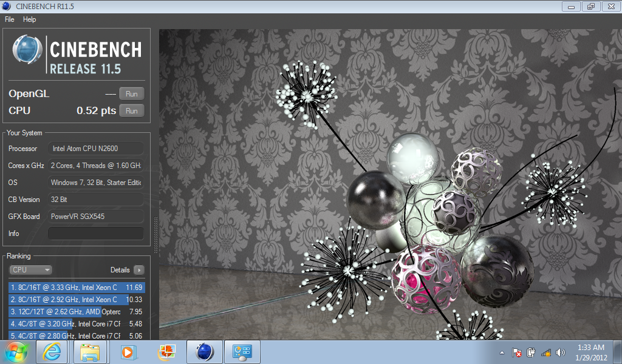Screen dimensions: 622x364
Task: Expand ranking Details arrow
Action: click(x=139, y=270)
